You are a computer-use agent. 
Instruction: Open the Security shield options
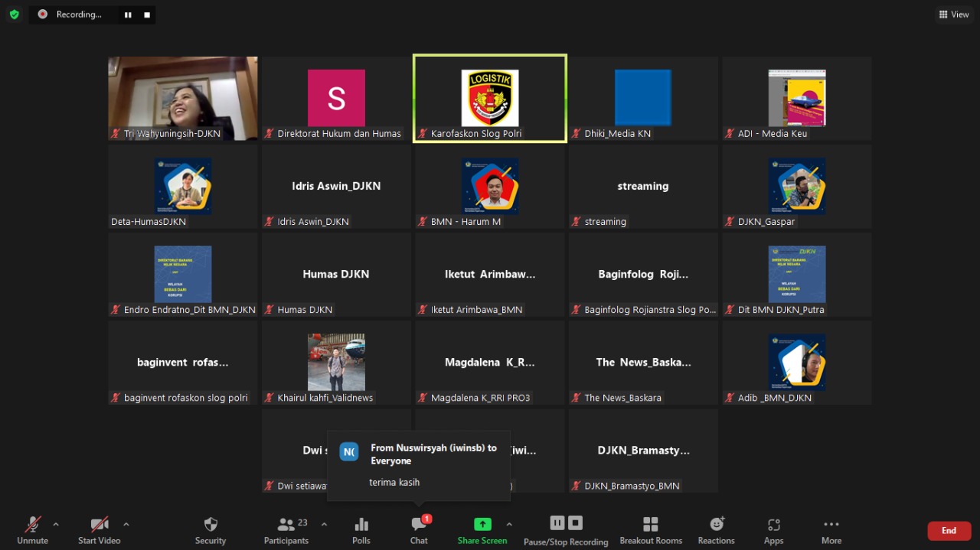tap(211, 529)
